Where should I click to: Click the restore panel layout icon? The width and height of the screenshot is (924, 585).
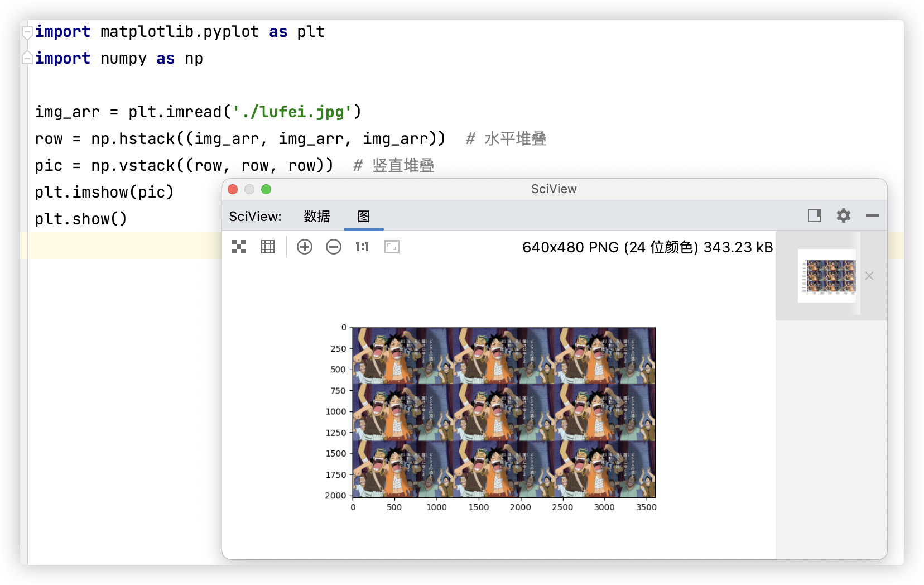[x=814, y=215]
